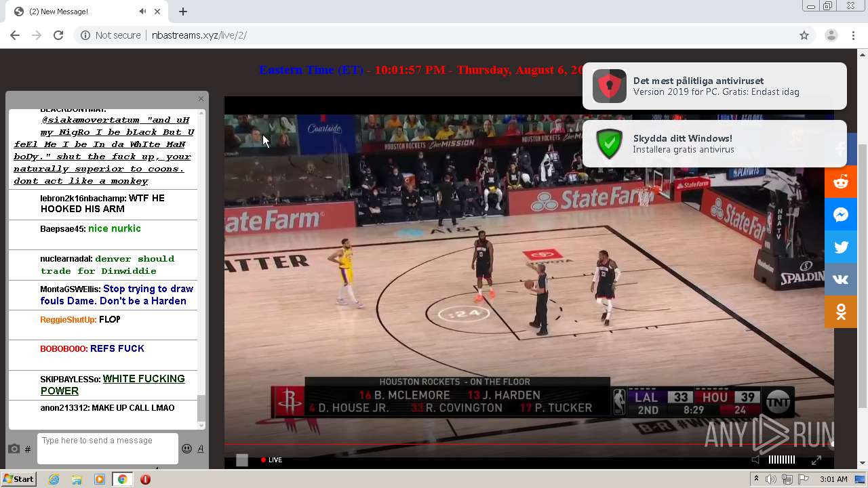Image resolution: width=868 pixels, height=488 pixels.
Task: Select the (2) New Message! tab
Action: (87, 12)
